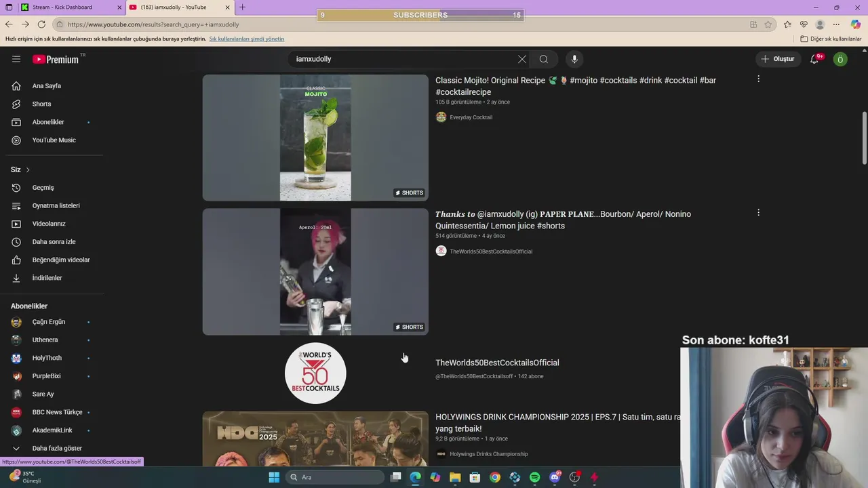Open browser profile avatar
Viewport: 868px width, 488px height.
click(820, 24)
